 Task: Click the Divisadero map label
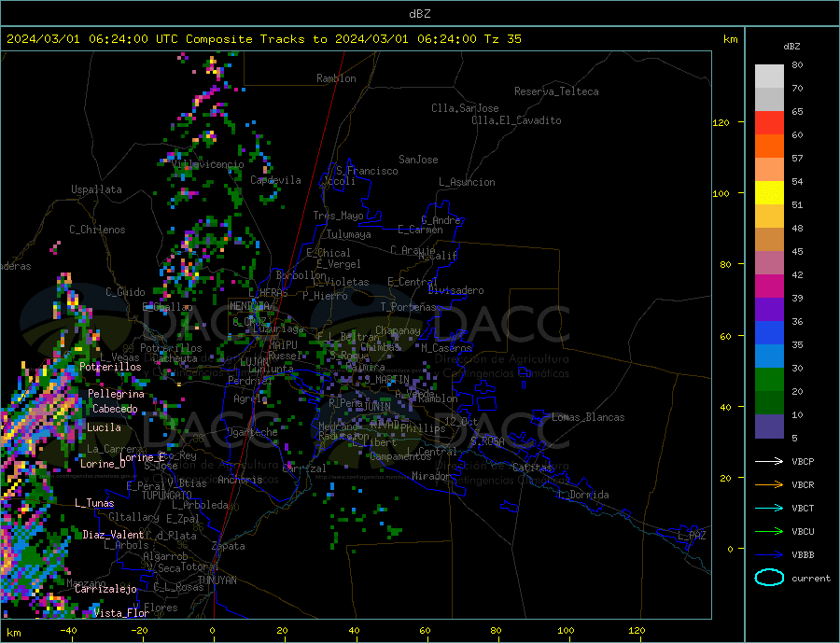coord(455,290)
